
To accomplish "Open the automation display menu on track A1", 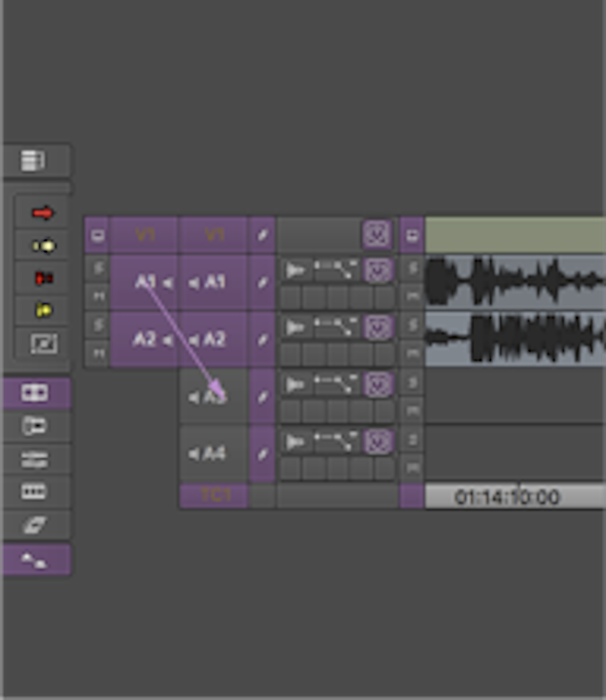I will [x=337, y=270].
